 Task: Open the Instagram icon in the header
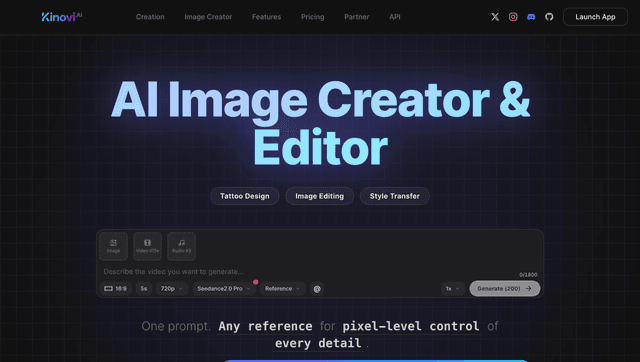pyautogui.click(x=513, y=17)
